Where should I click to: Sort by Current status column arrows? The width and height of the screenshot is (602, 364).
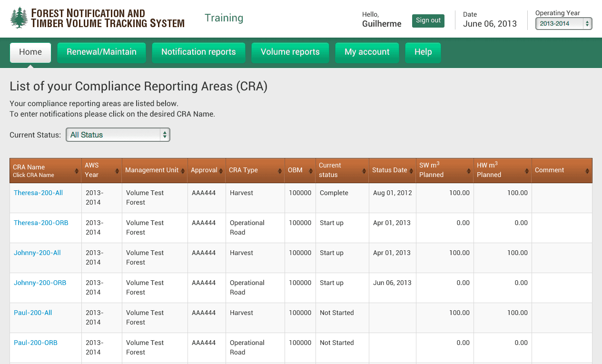coord(364,171)
